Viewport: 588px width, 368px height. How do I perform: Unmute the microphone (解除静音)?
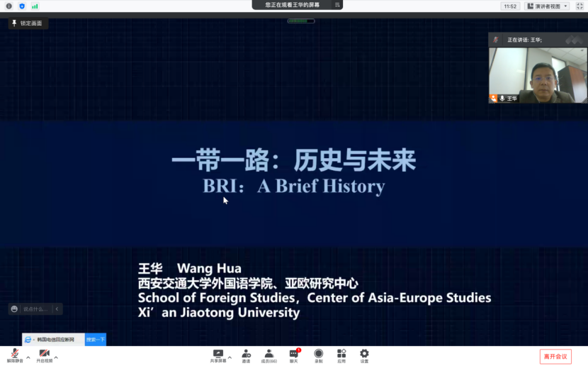[x=15, y=356]
